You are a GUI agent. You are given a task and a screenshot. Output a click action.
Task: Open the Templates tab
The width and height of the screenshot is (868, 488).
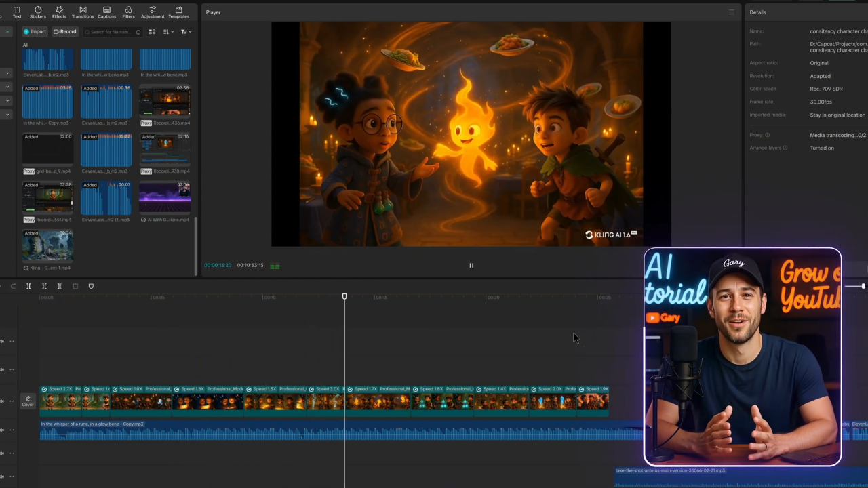(x=179, y=12)
